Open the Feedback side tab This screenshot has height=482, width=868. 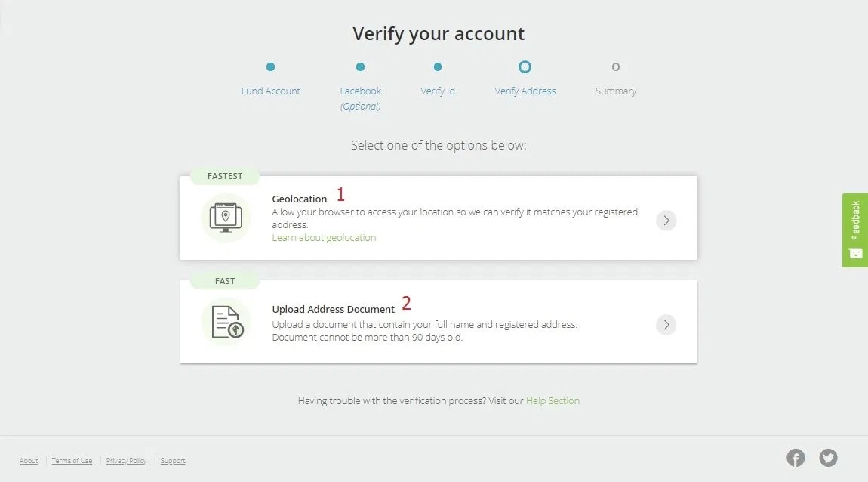(x=855, y=230)
